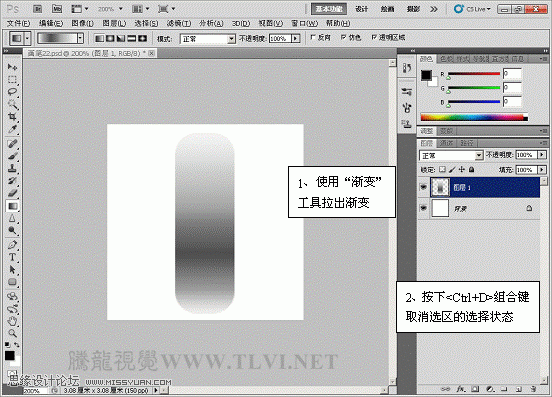Choose the diamond gradient style icon

tap(142, 38)
